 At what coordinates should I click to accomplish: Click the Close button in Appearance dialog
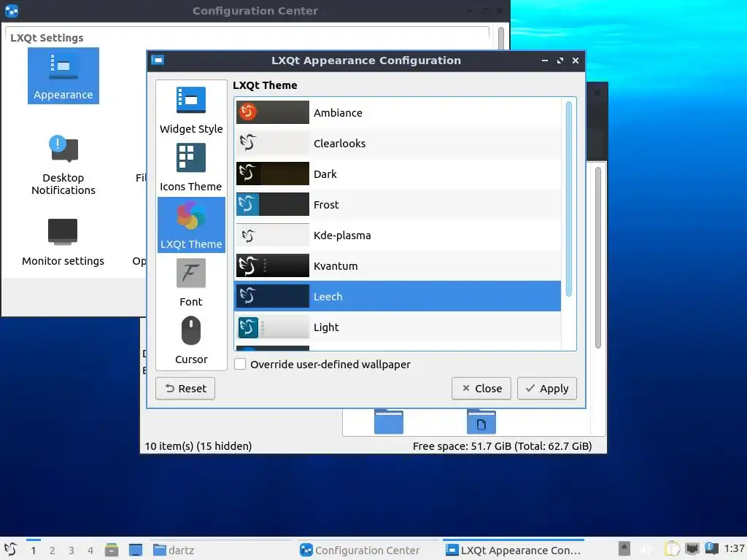481,389
